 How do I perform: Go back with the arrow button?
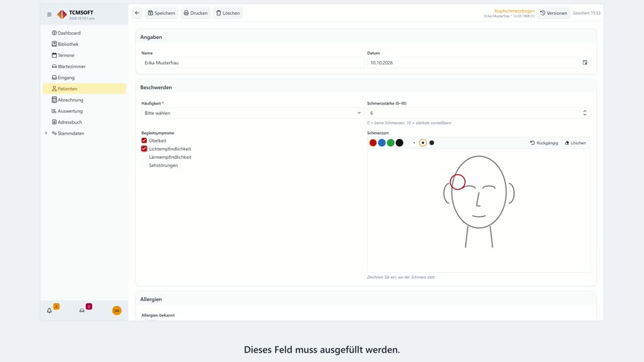(137, 13)
